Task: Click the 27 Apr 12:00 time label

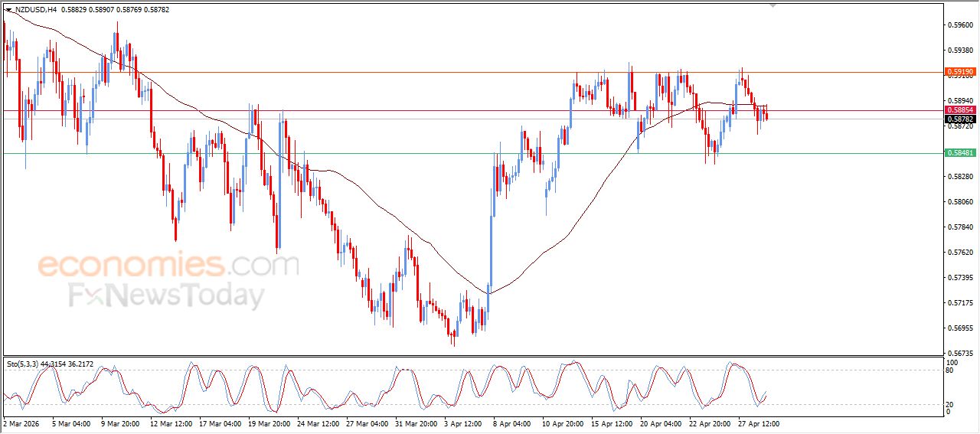Action: 759,423
